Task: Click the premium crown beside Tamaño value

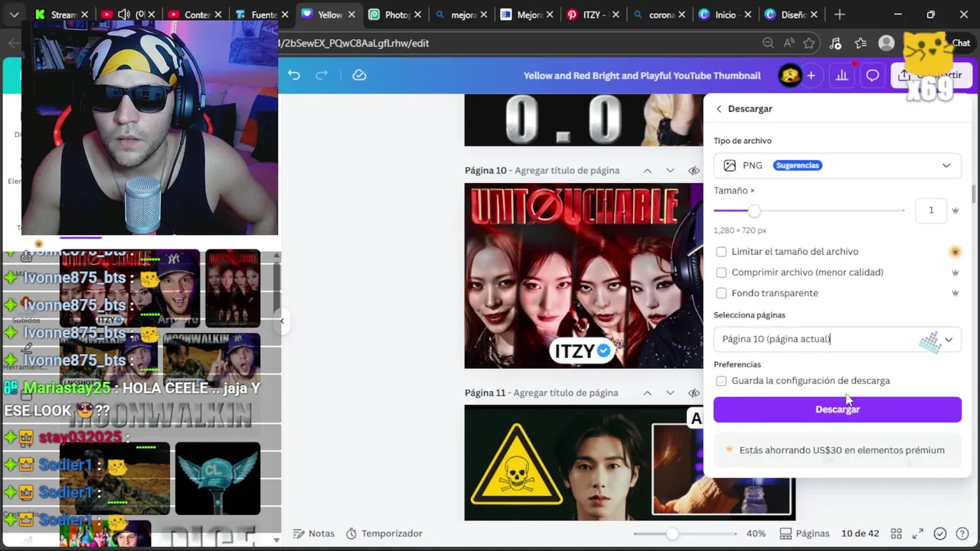Action: [x=955, y=210]
